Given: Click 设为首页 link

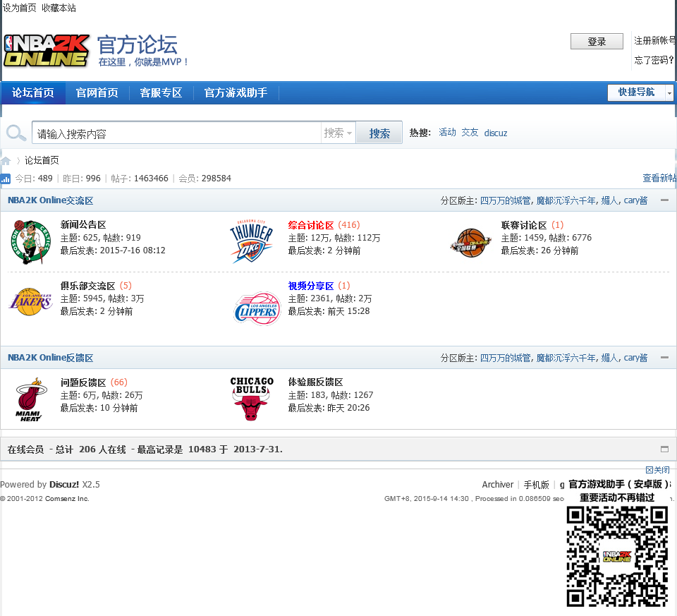Looking at the screenshot, I should (20, 8).
